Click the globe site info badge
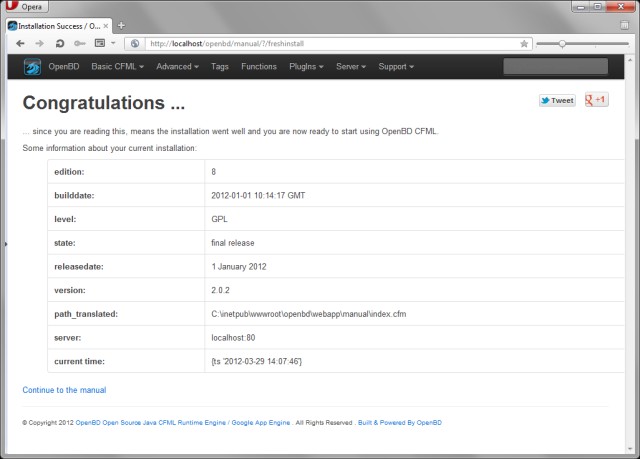 click(135, 44)
